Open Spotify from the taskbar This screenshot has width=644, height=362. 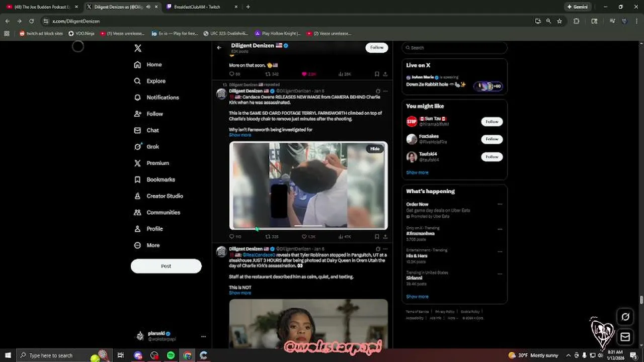[x=171, y=355]
